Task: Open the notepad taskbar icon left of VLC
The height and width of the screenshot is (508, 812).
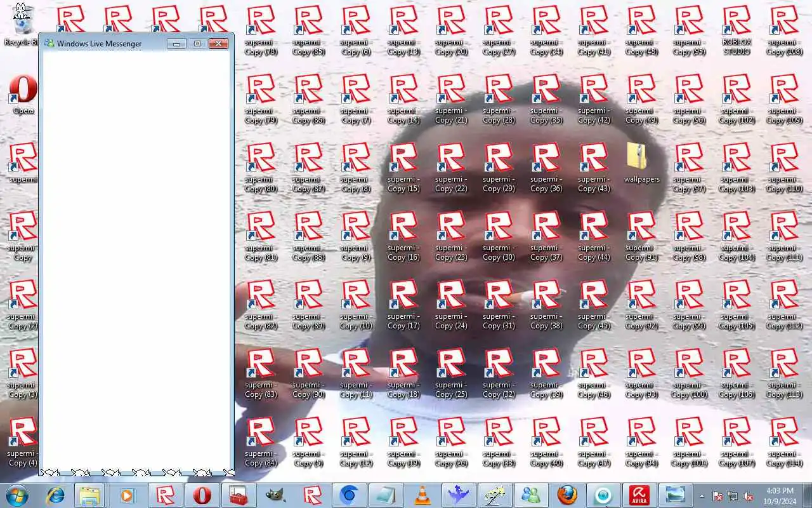Action: pos(385,495)
